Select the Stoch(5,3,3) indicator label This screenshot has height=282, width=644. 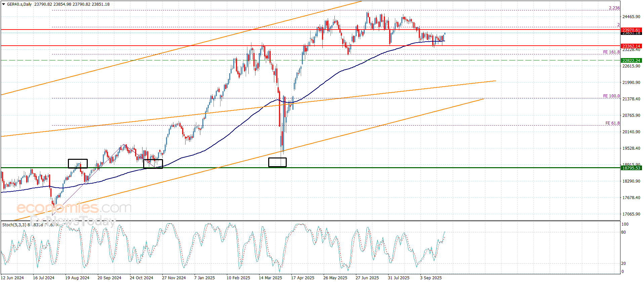pos(14,225)
